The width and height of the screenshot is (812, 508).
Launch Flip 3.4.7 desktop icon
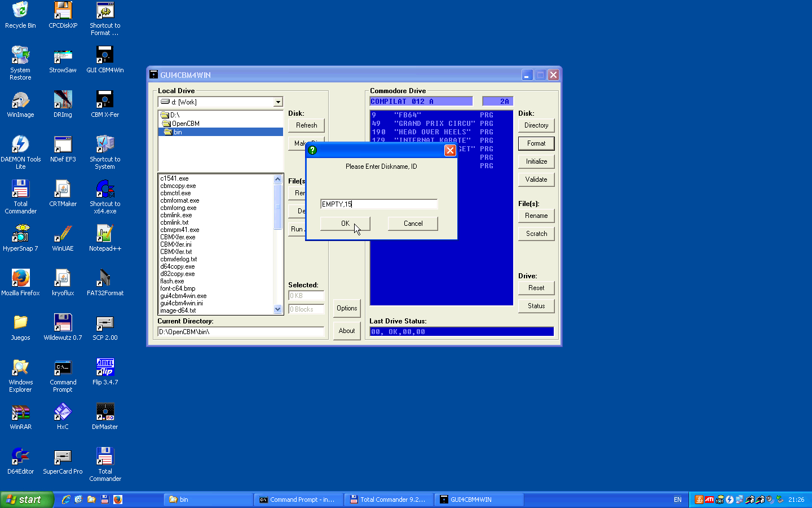[x=105, y=372]
